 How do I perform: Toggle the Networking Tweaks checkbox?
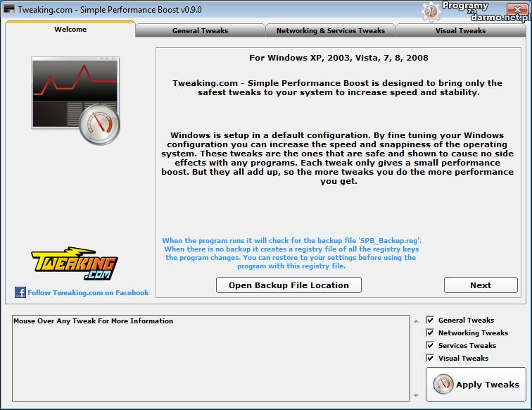click(430, 333)
